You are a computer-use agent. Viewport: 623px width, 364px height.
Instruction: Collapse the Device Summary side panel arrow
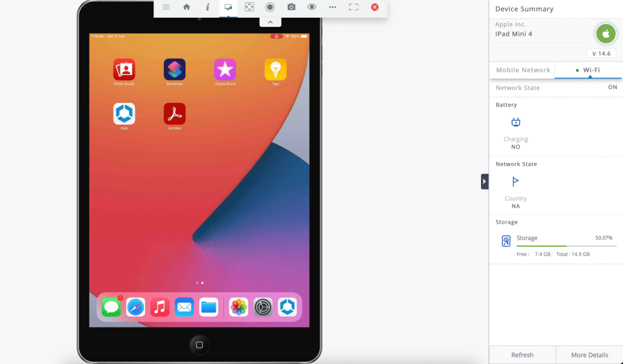[x=485, y=182]
